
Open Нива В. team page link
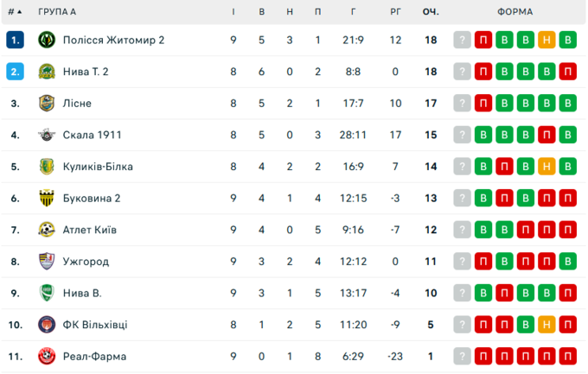coord(82,293)
